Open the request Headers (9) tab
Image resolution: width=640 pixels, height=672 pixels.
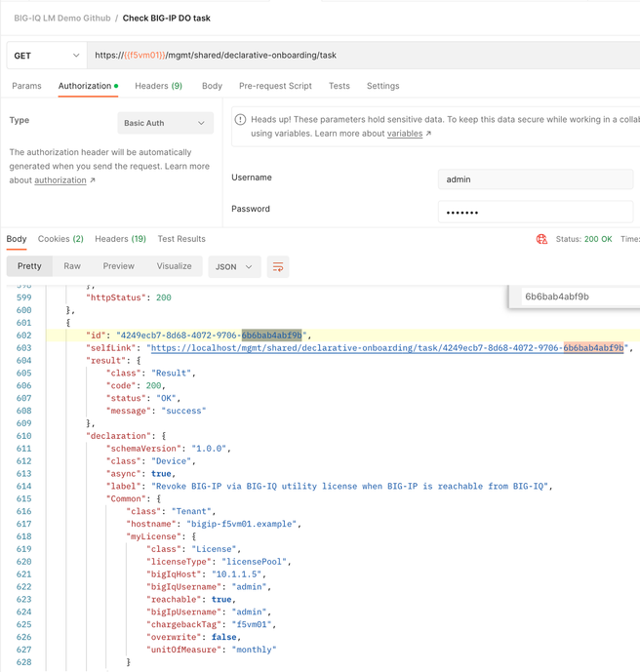pyautogui.click(x=158, y=86)
